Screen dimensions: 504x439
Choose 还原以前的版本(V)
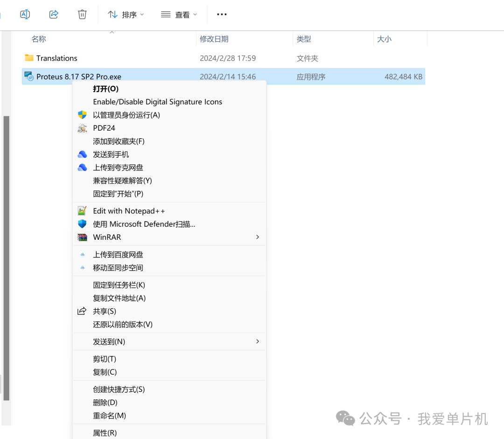122,325
